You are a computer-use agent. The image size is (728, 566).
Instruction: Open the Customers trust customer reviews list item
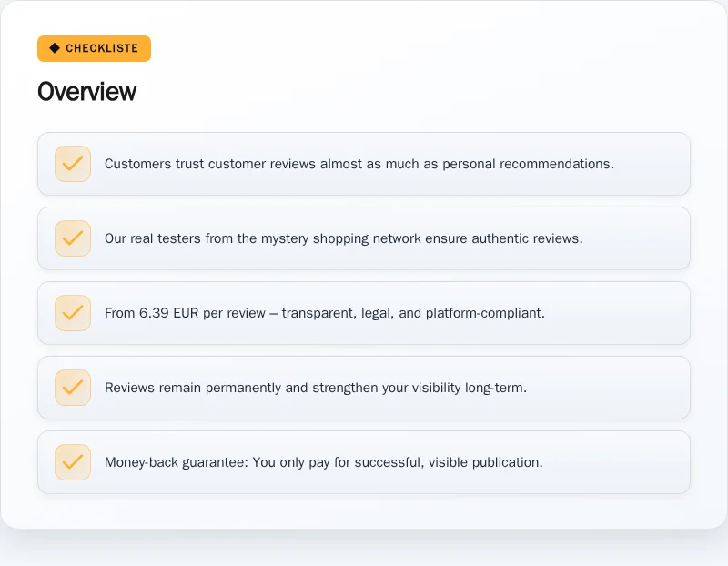pos(364,164)
